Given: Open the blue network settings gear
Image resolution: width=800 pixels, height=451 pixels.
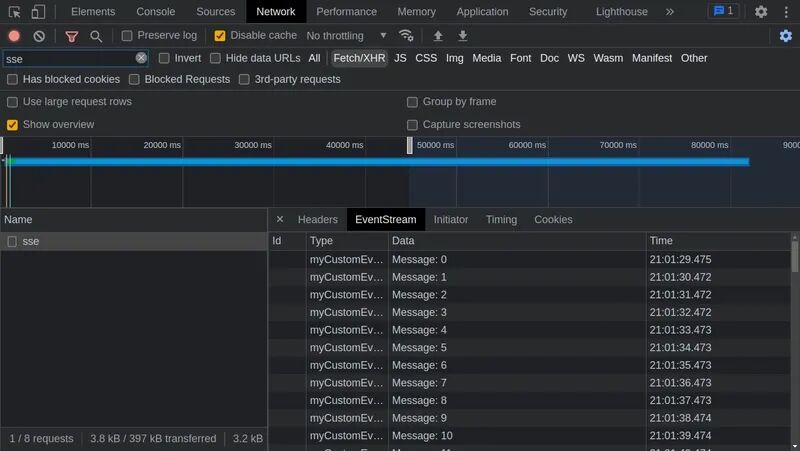Looking at the screenshot, I should pos(786,36).
